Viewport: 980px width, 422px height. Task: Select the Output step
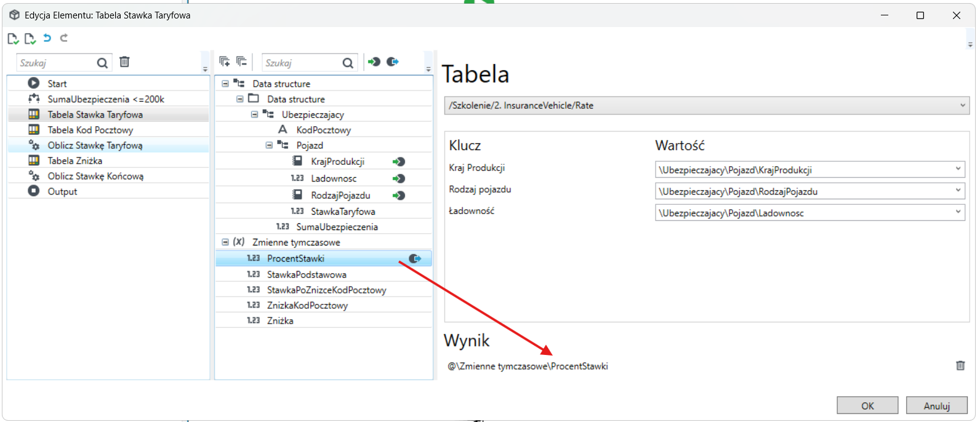(108, 191)
